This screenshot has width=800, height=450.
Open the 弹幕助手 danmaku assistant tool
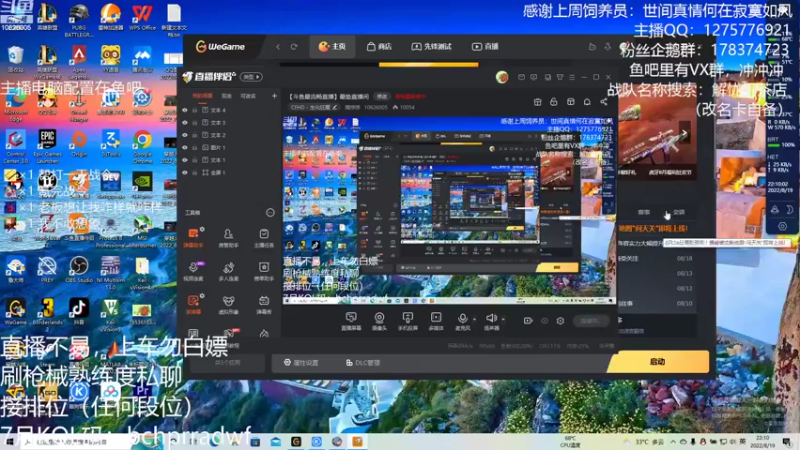tap(193, 238)
